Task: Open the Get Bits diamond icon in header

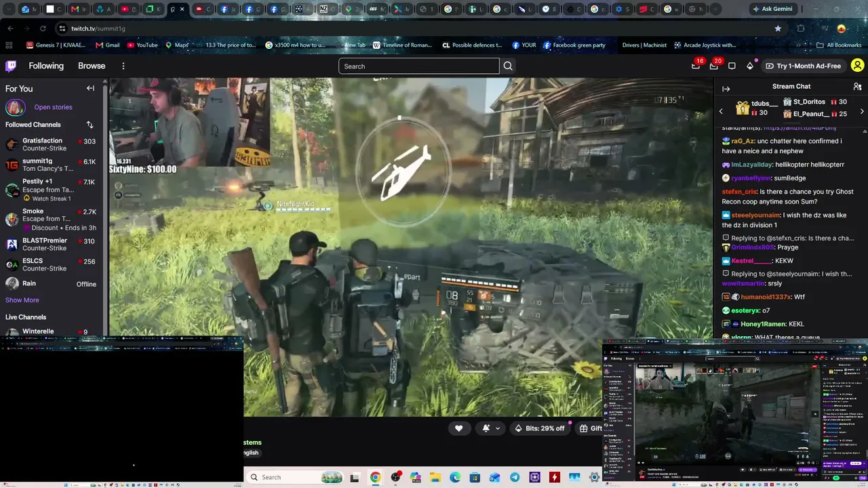Action: pos(750,66)
